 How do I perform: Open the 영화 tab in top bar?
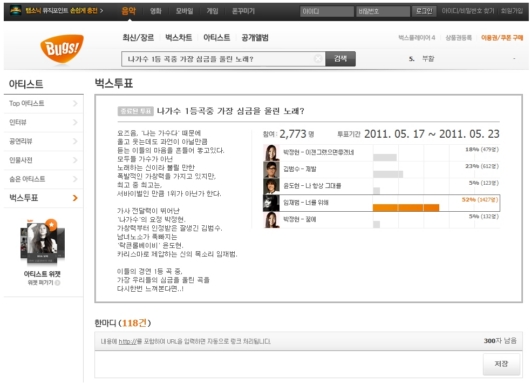point(156,11)
